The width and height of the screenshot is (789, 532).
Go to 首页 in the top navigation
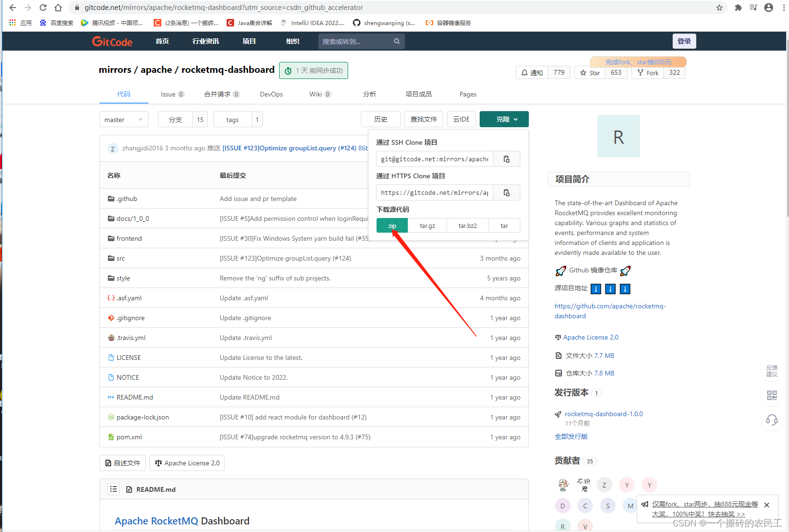[162, 41]
